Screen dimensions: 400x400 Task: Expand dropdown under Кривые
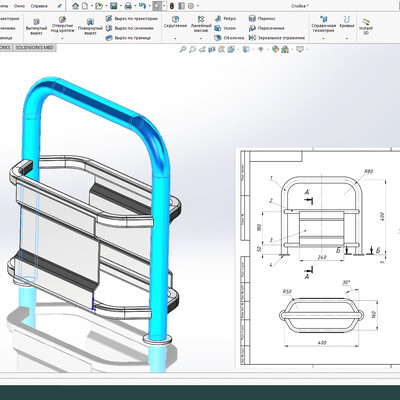[x=347, y=38]
